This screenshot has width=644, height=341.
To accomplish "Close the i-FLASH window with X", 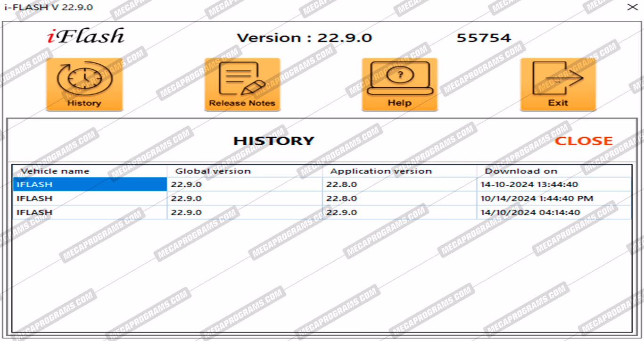I will point(632,7).
